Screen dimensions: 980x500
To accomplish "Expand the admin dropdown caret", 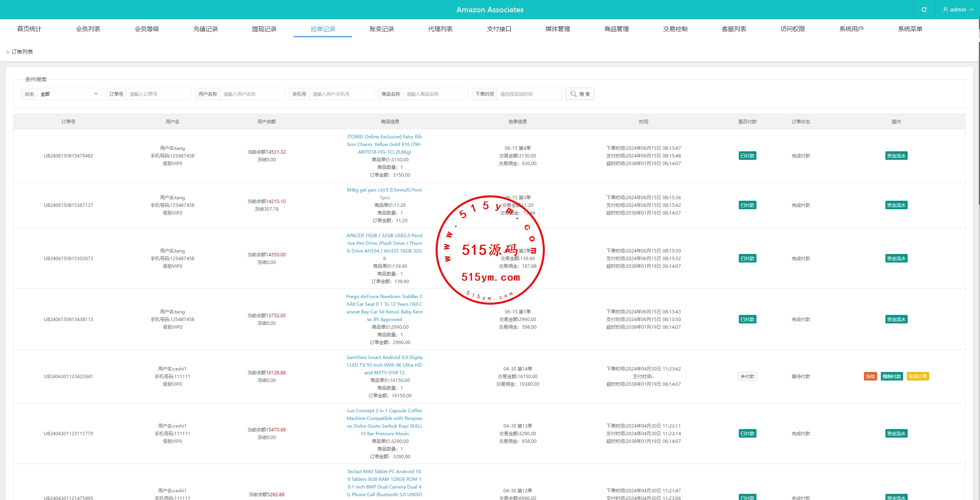I will pos(972,10).
